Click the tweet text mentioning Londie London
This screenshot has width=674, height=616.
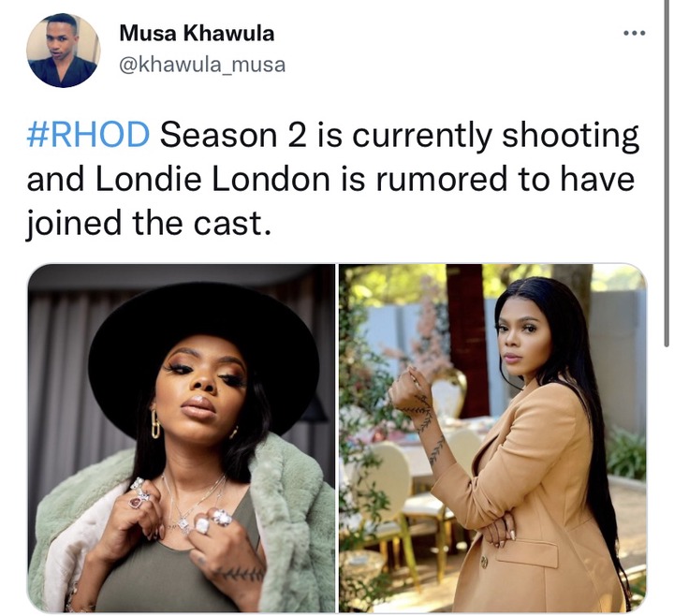click(332, 179)
